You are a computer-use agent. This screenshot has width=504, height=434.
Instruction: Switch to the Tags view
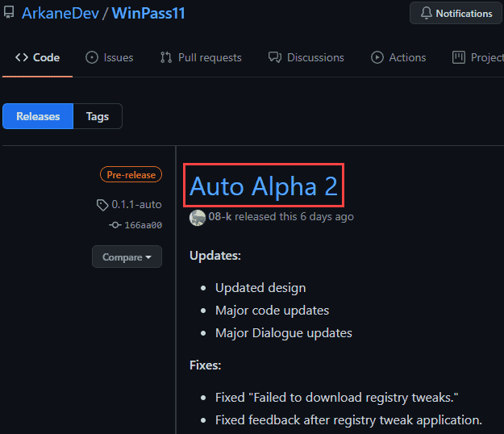coord(98,116)
